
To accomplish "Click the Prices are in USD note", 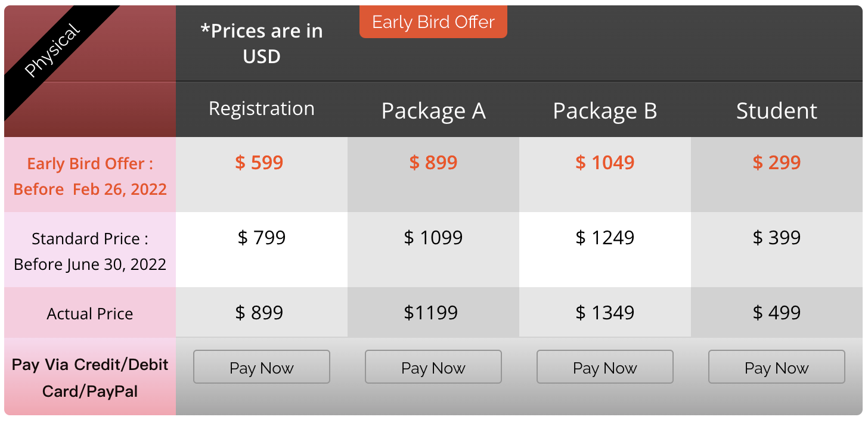I will coord(262,43).
